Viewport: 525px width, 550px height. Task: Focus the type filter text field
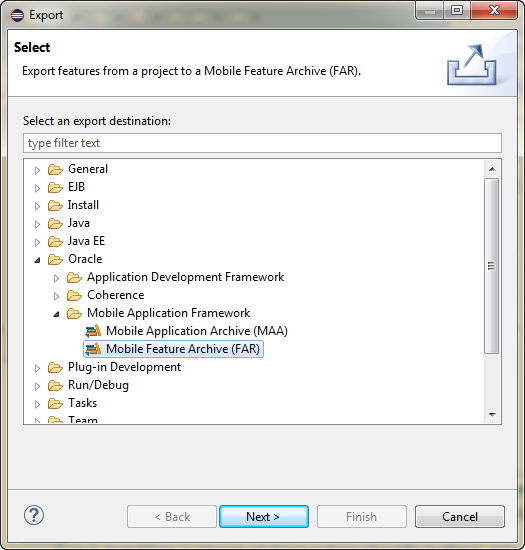pos(262,143)
